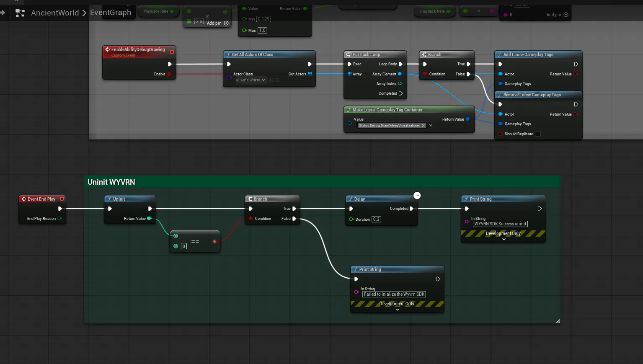Expand the failure Print String advanced options
This screenshot has width=643, height=364.
click(397, 310)
